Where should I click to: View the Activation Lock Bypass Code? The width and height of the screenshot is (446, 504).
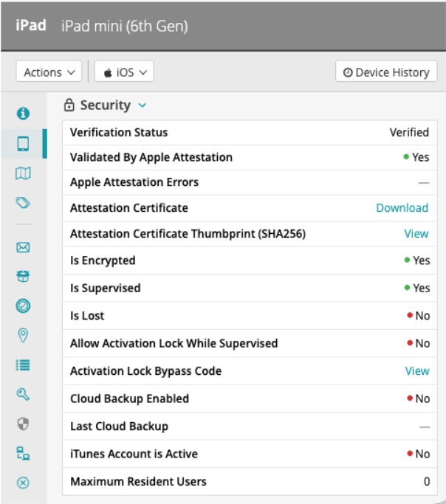click(416, 371)
